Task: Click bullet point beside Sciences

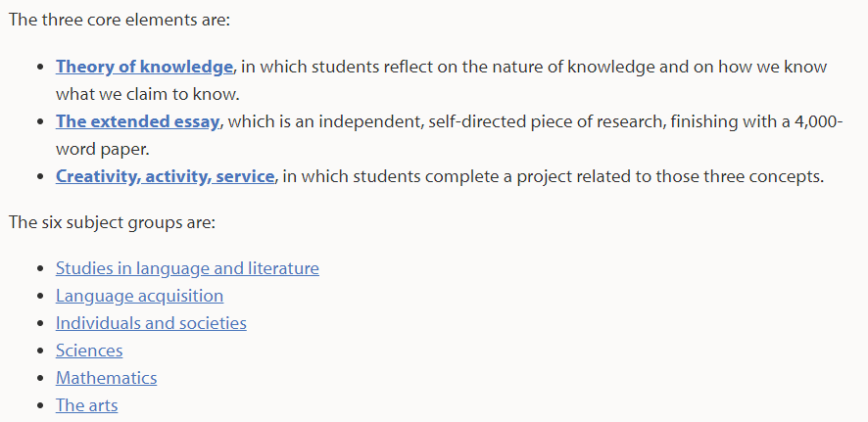Action: tap(40, 352)
